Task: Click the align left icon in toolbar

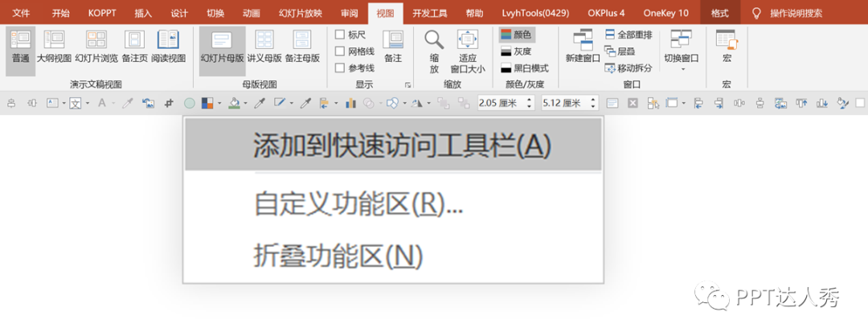Action: (698, 102)
